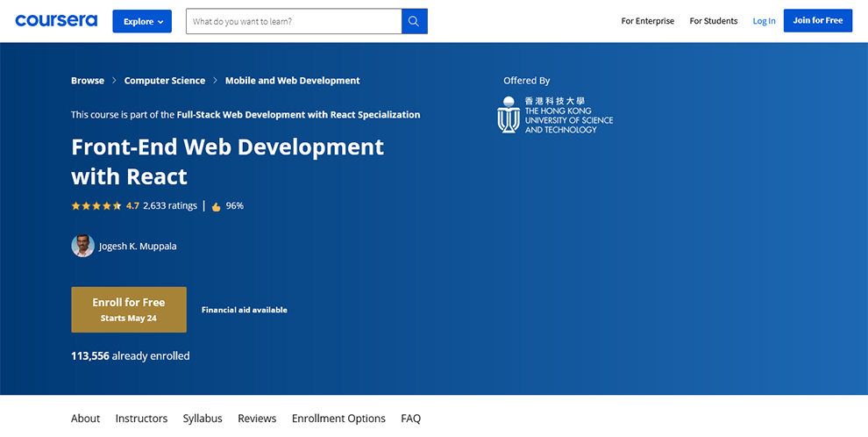Click the thumbs-up icon beside 96%

pyautogui.click(x=216, y=206)
